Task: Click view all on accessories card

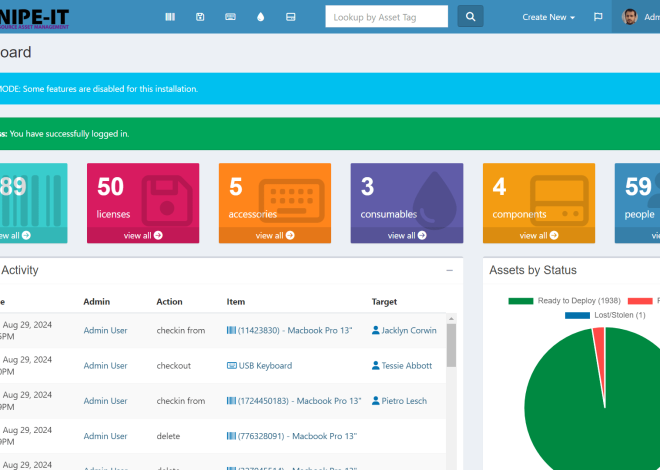Action: pyautogui.click(x=275, y=236)
